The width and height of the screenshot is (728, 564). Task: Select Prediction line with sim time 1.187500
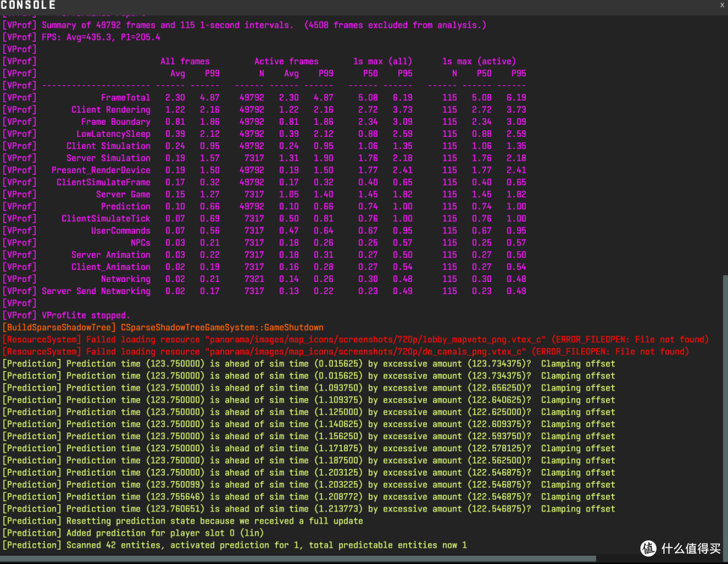(x=309, y=460)
